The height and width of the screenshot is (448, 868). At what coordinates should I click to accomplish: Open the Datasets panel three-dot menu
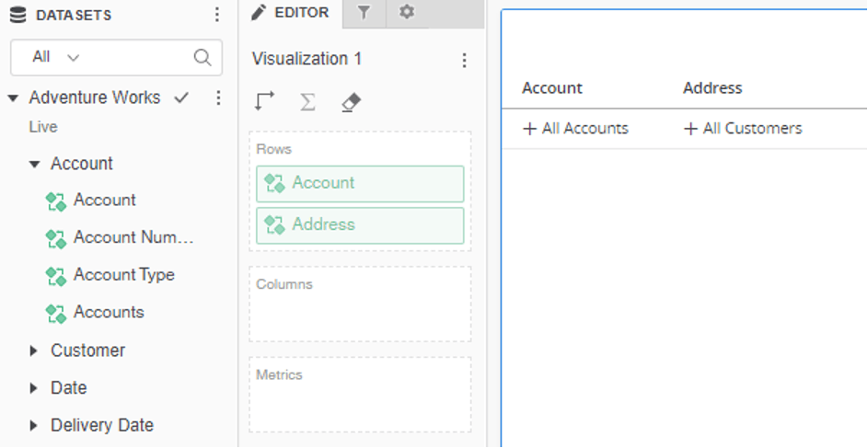pos(216,15)
